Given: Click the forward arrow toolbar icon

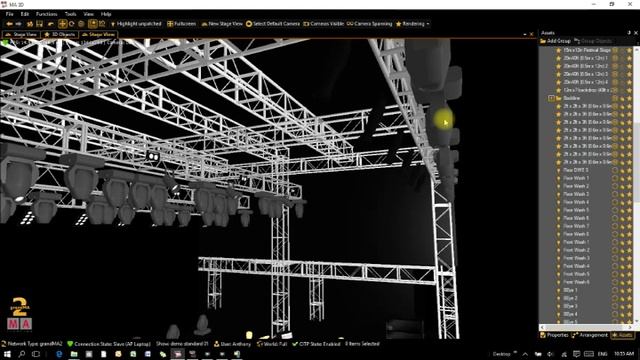Looking at the screenshot, I should 19,24.
